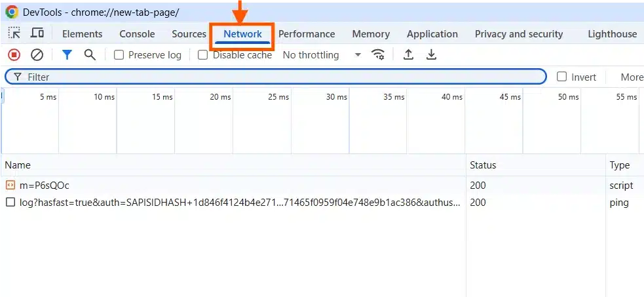644x297 pixels.
Task: Switch to the Lighthouse tab
Action: click(x=613, y=34)
